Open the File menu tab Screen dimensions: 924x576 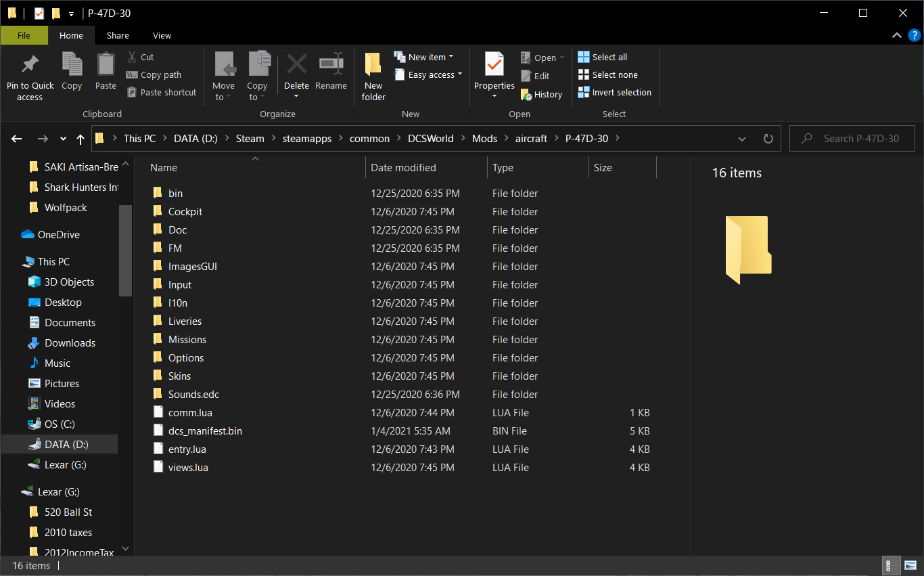tap(24, 35)
